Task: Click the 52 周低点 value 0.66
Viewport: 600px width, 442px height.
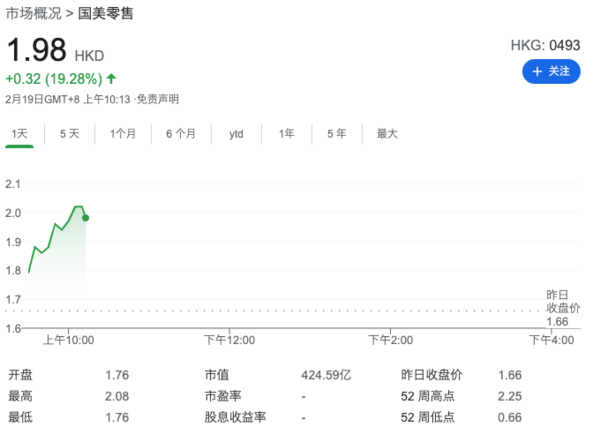Action: tap(510, 417)
